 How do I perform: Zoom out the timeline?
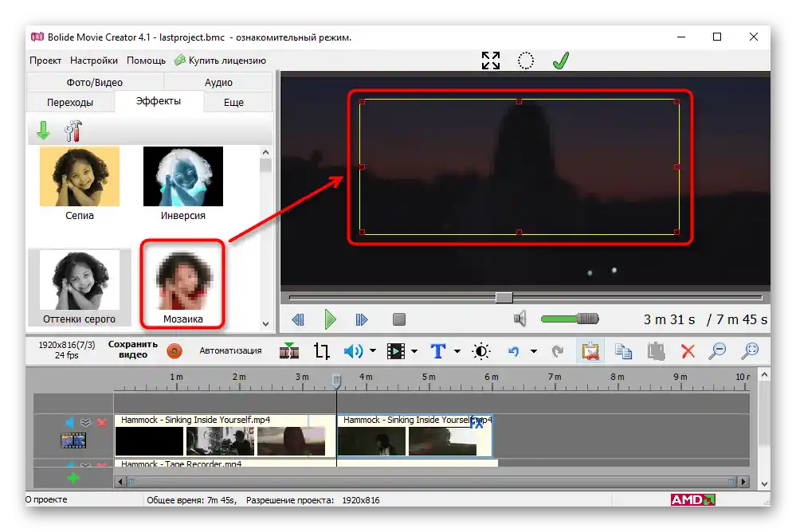(x=718, y=350)
